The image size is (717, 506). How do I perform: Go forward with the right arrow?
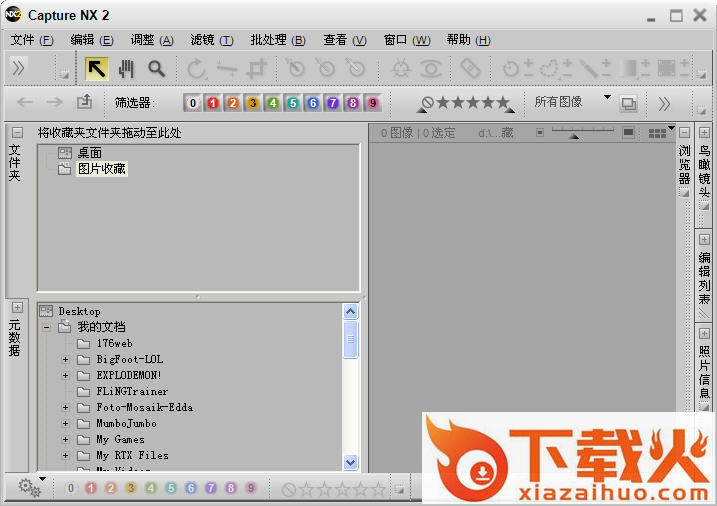pos(55,102)
